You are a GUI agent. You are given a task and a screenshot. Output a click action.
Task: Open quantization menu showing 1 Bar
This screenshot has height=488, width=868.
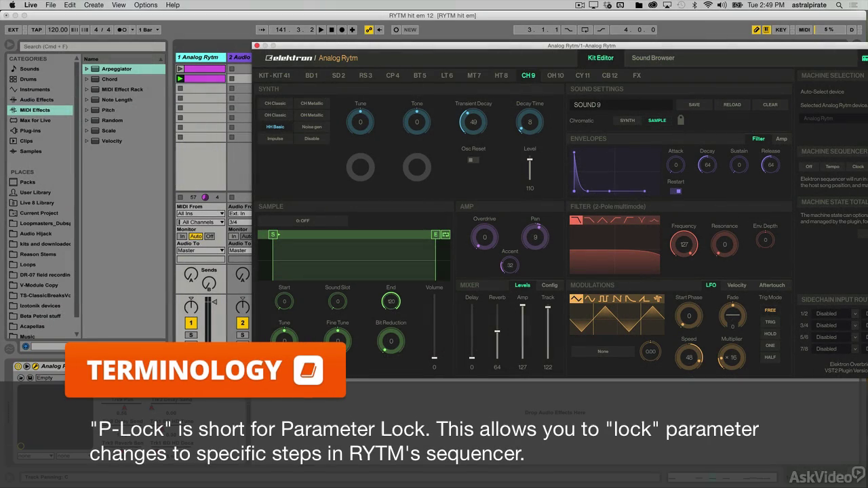(149, 30)
